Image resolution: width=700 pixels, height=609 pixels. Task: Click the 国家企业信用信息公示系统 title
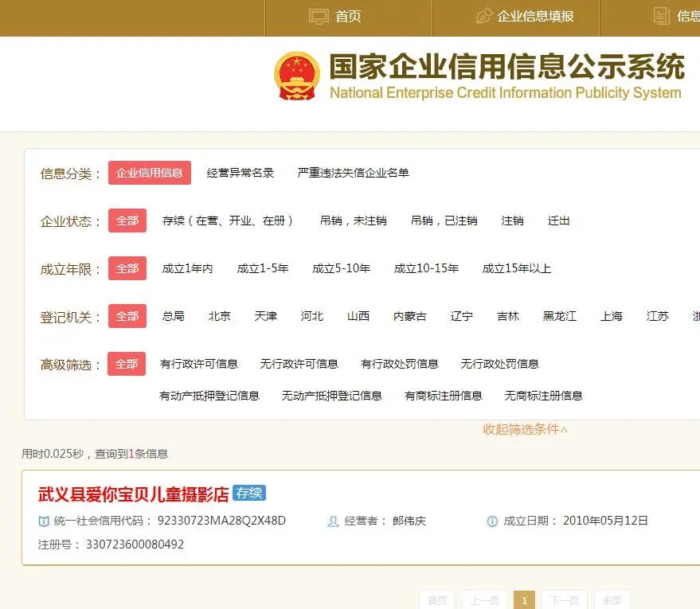[507, 67]
